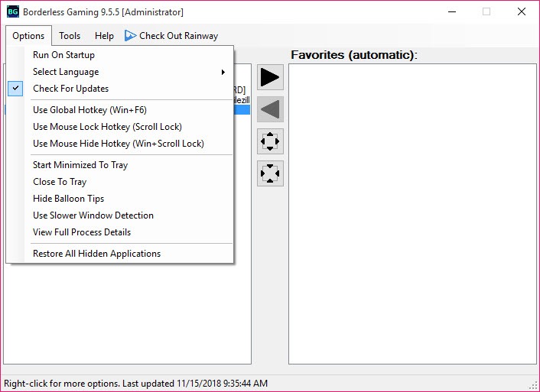
Task: Click inside the Favorites (automatic) list box
Action: (x=412, y=214)
